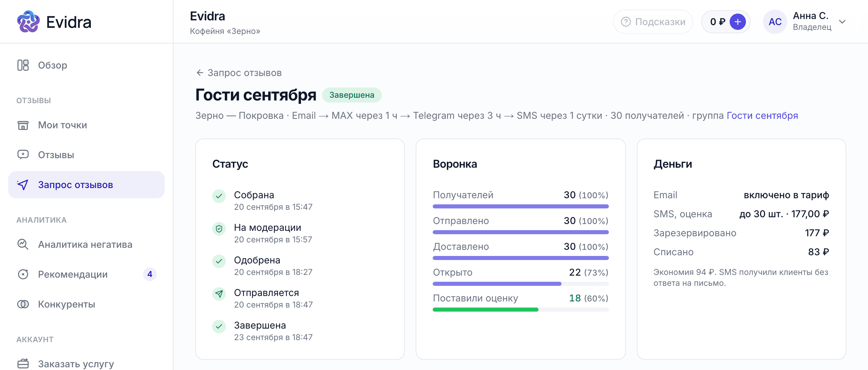Click the Мои точки store icon

(23, 125)
